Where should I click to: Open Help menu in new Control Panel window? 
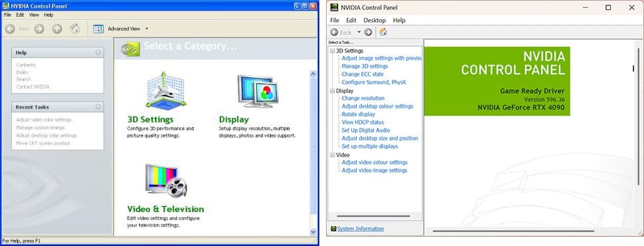399,20
